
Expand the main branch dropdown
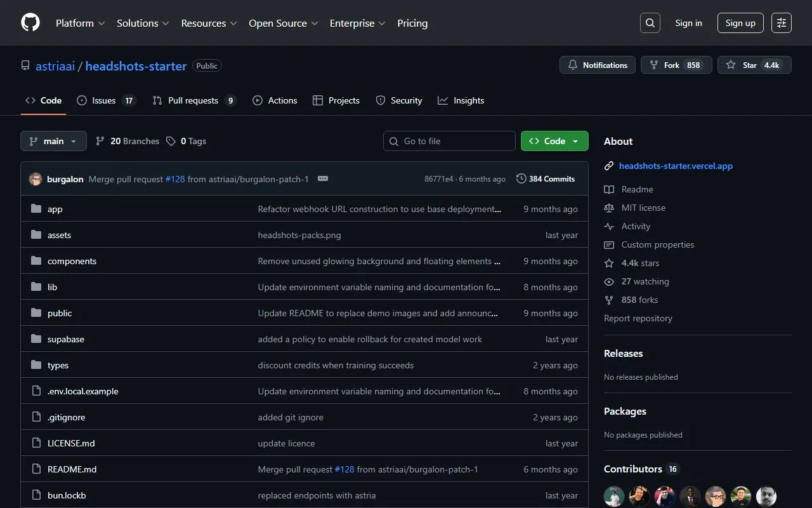coord(53,141)
